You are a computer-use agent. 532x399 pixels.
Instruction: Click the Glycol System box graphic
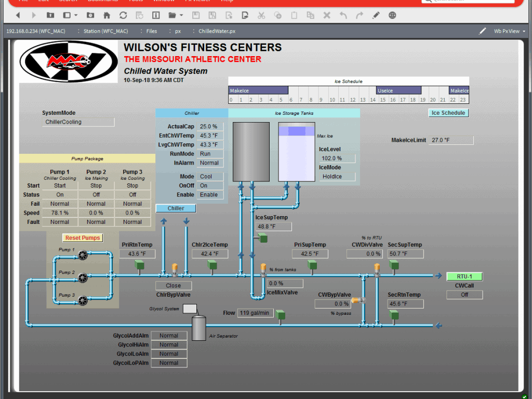point(190,309)
